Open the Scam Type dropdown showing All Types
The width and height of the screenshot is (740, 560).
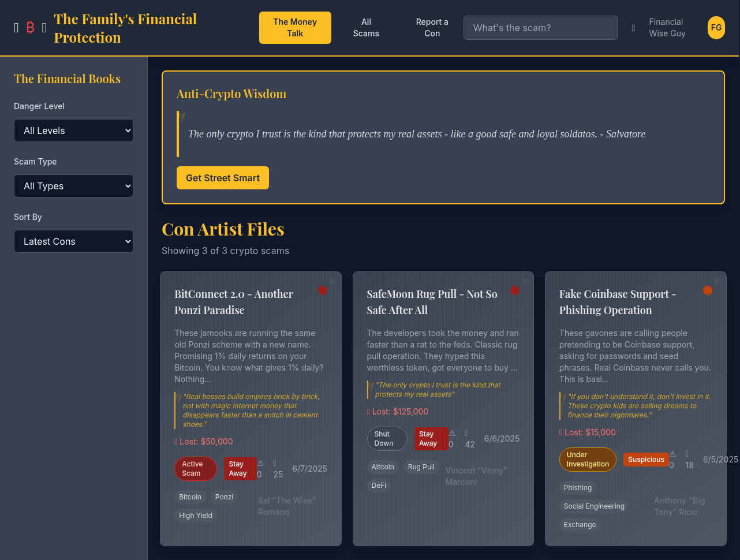73,186
